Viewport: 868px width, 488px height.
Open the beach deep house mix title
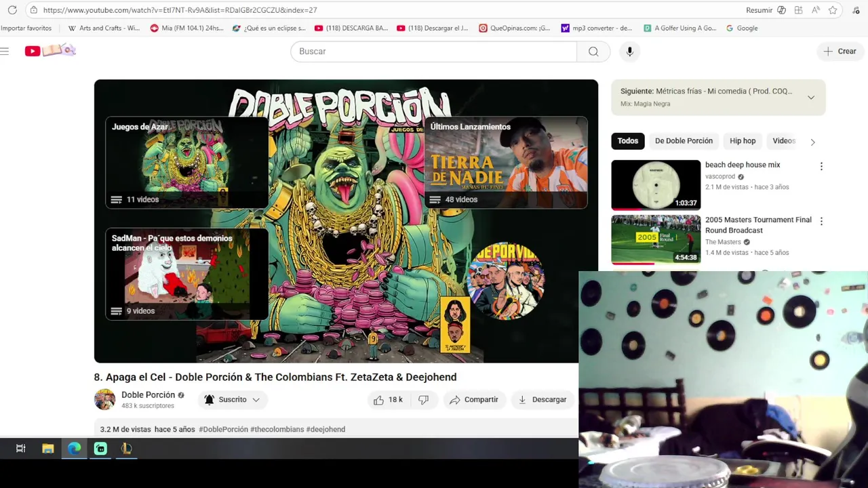(743, 165)
